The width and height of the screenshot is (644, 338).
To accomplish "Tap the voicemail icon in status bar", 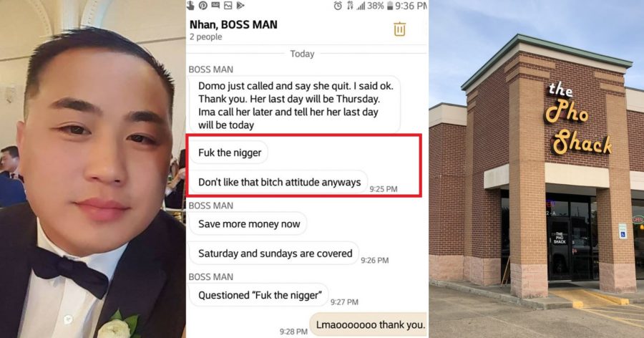I will coord(215,5).
